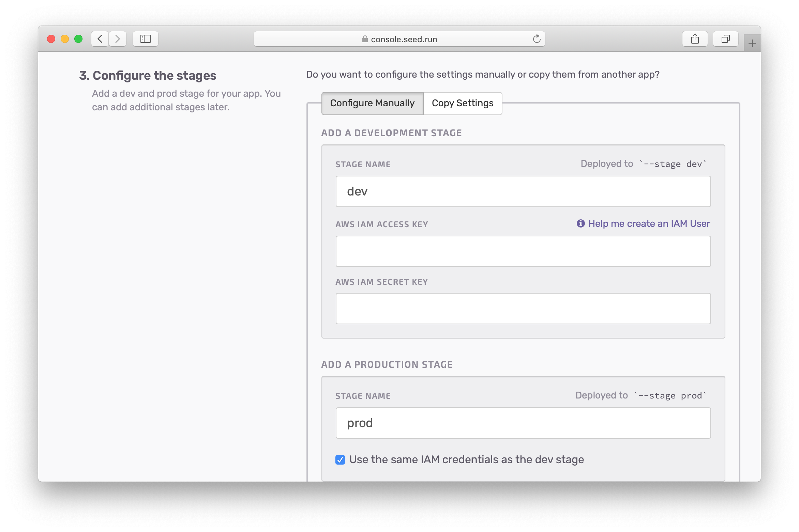The height and width of the screenshot is (532, 799).
Task: Click the info icon beside IAM help
Action: pyautogui.click(x=581, y=223)
